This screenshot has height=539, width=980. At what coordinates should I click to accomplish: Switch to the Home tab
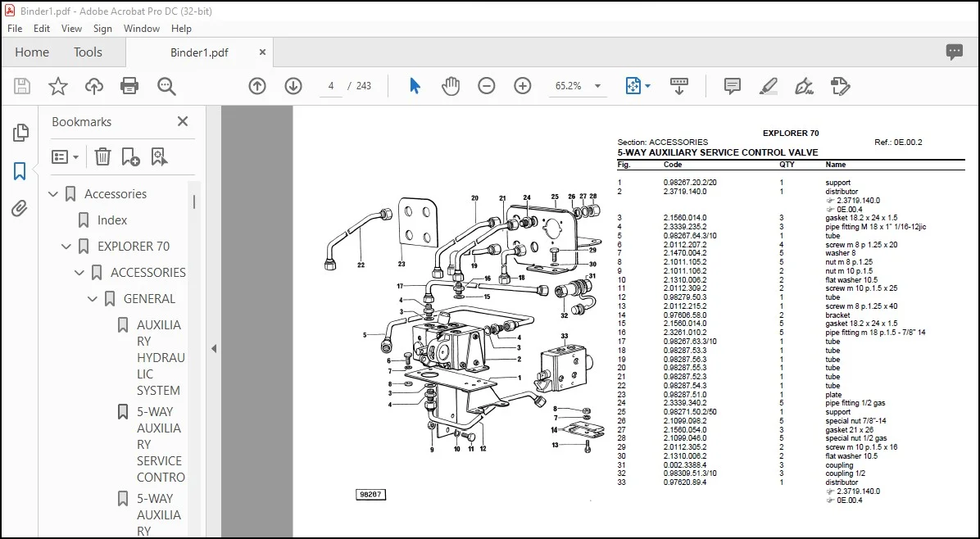click(32, 52)
